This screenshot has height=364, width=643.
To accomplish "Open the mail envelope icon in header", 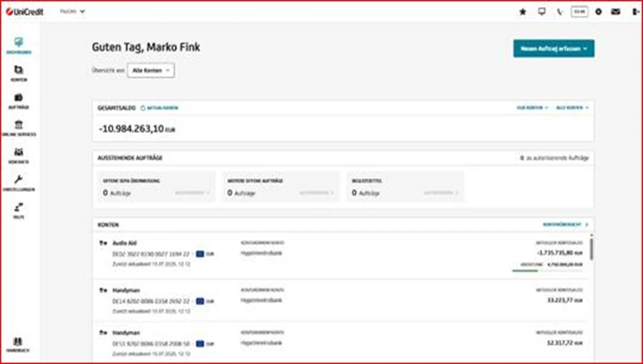I will tap(615, 11).
